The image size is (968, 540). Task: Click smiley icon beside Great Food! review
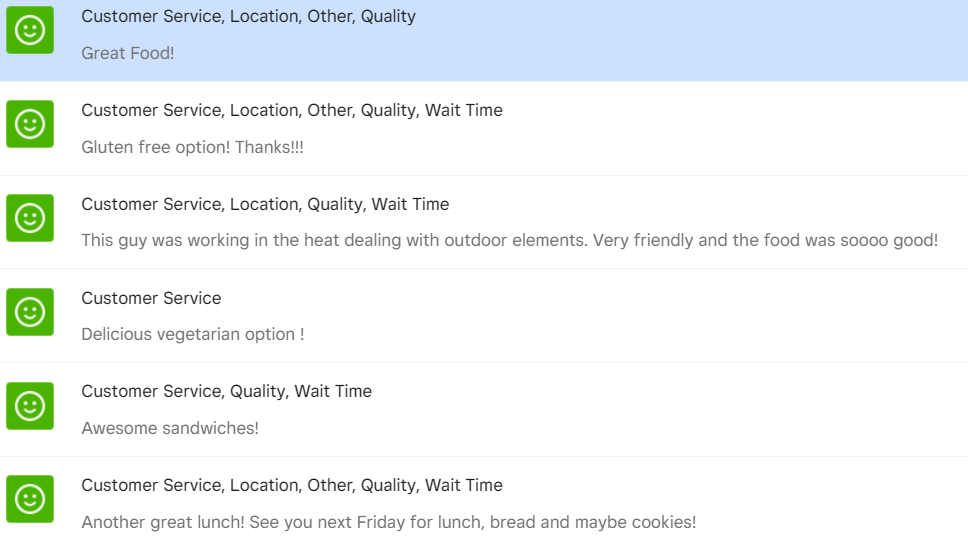point(30,30)
